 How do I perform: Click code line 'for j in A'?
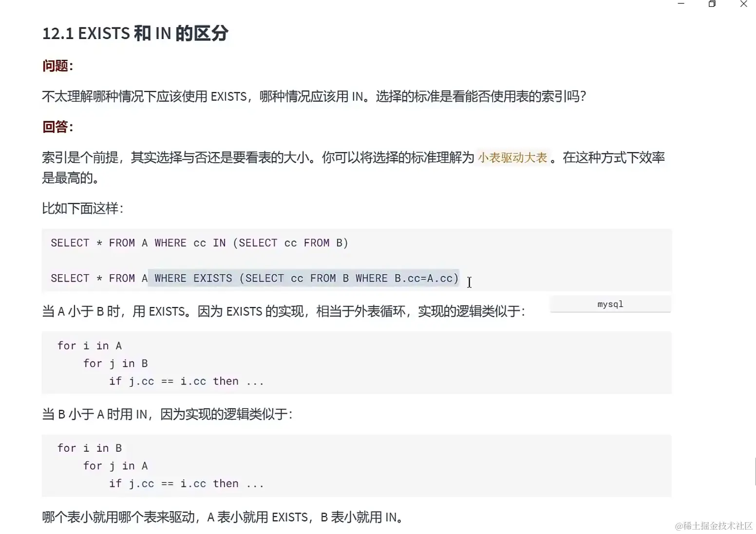pos(115,466)
